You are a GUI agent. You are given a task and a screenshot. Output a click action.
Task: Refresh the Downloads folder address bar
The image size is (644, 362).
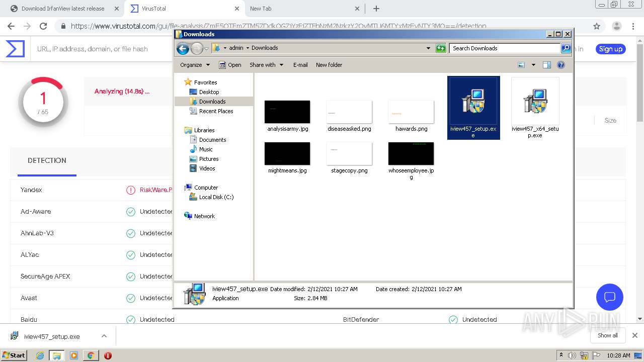pos(441,48)
